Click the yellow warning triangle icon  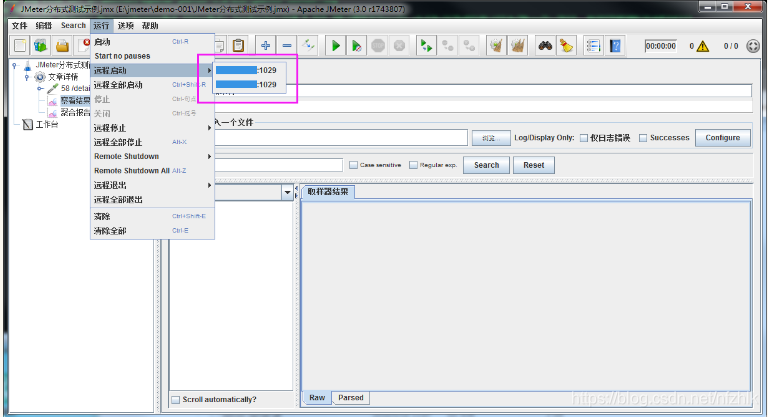pyautogui.click(x=703, y=46)
